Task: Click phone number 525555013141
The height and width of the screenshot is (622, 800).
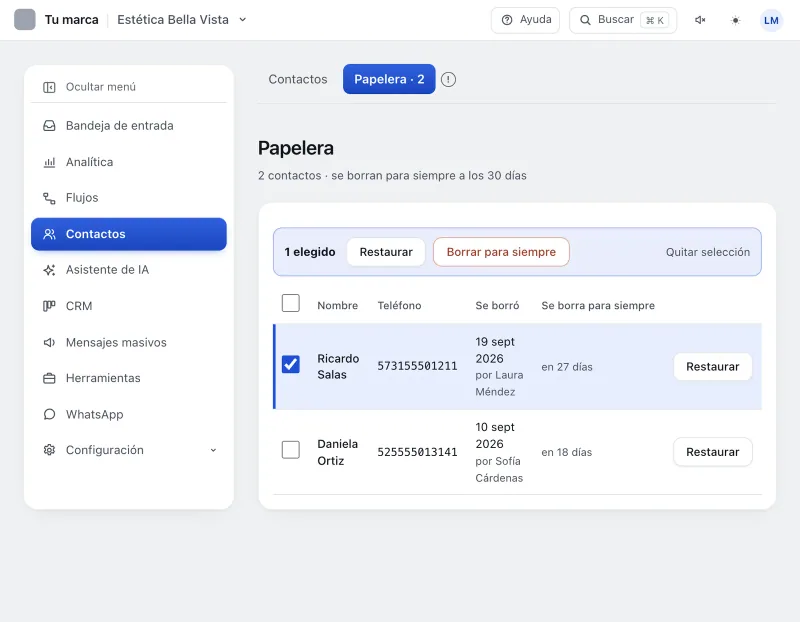Action: 417,452
